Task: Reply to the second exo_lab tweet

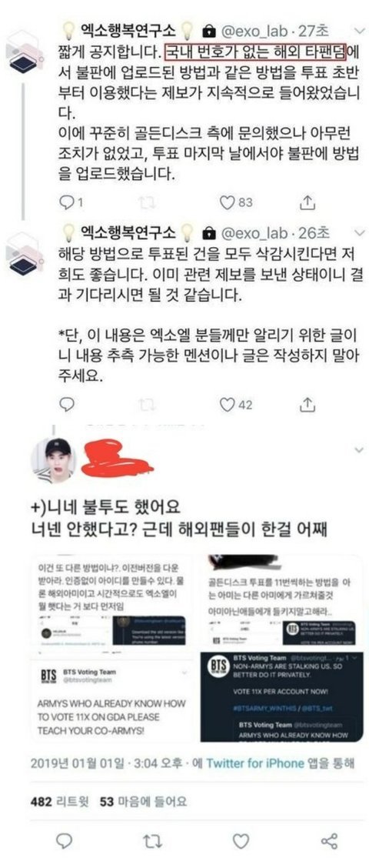Action: (66, 406)
